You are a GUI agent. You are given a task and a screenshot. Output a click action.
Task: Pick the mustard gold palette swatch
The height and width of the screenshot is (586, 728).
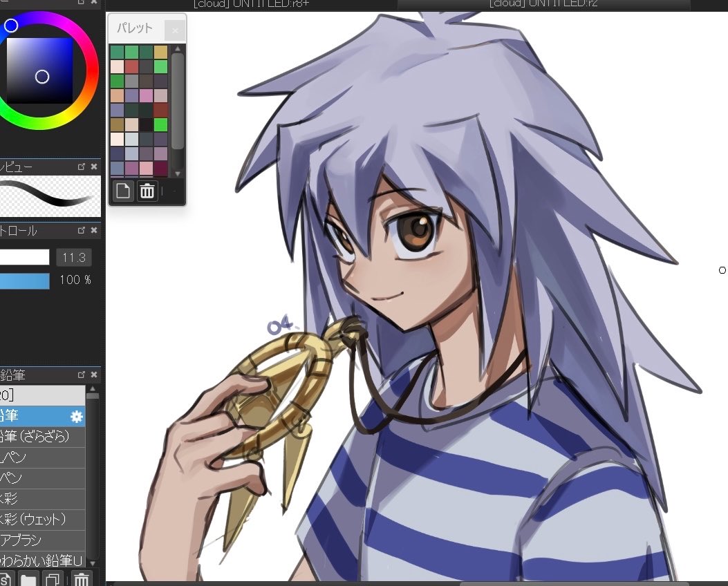pos(160,52)
